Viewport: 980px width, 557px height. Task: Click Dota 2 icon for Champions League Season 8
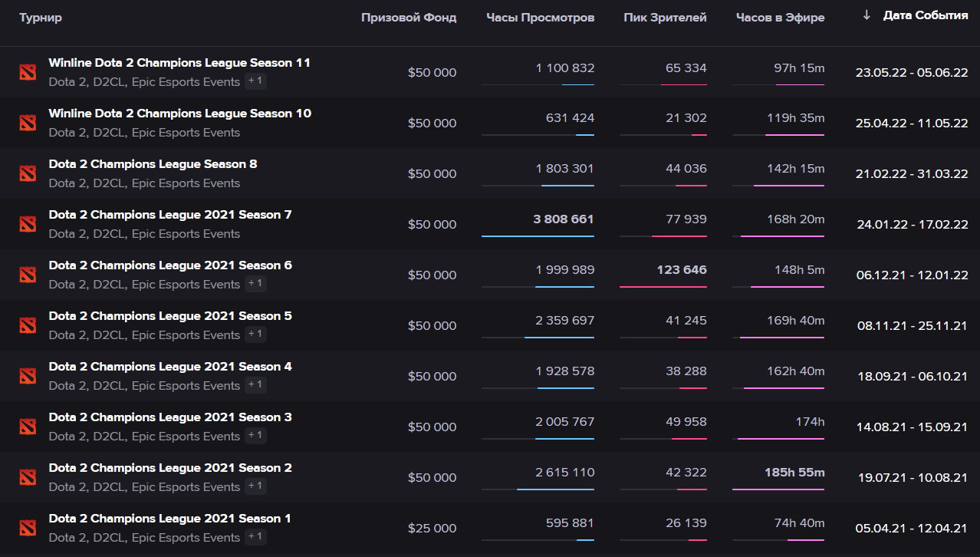click(28, 173)
